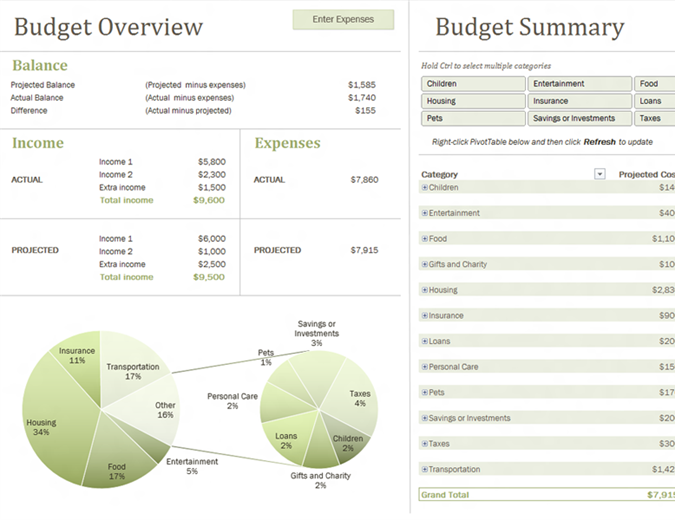Viewport: 675px width, 520px height.
Task: Toggle the Housing slicer filter
Action: (473, 101)
